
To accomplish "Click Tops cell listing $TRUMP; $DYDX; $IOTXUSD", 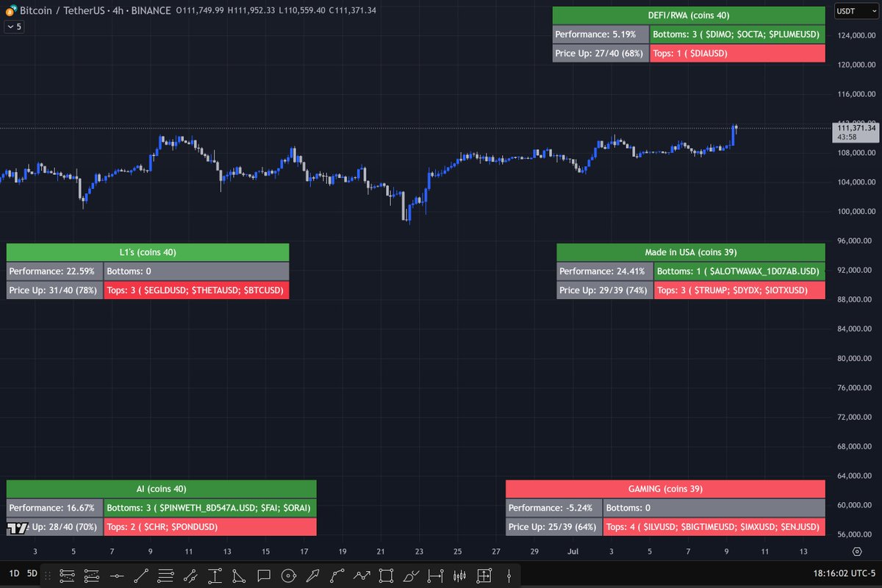I will [739, 290].
